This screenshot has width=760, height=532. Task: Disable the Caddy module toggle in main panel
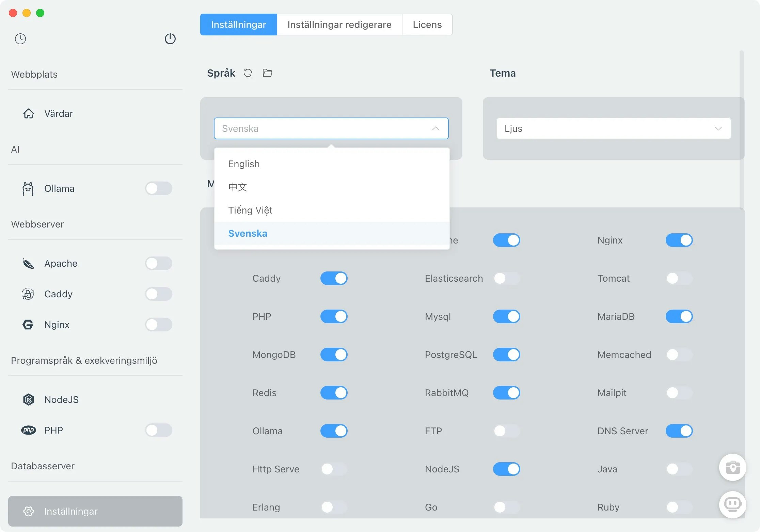(x=334, y=278)
